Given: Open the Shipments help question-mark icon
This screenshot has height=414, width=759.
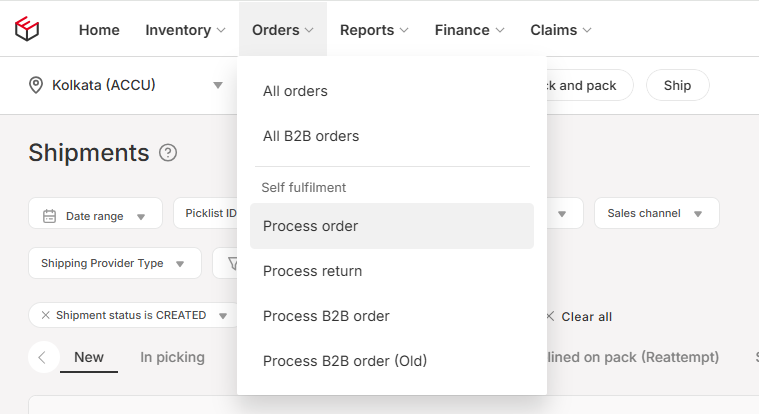Looking at the screenshot, I should point(168,153).
